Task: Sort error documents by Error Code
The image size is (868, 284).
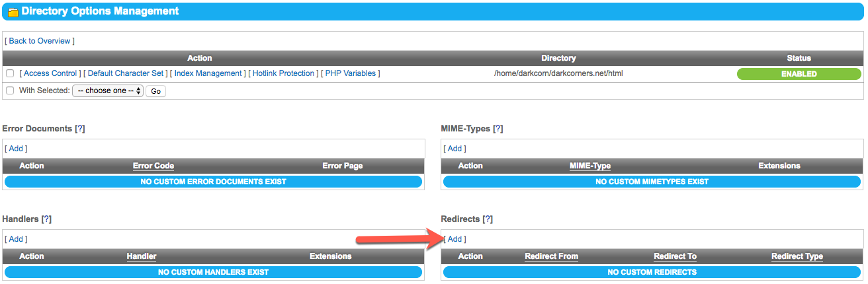Action: click(x=153, y=166)
